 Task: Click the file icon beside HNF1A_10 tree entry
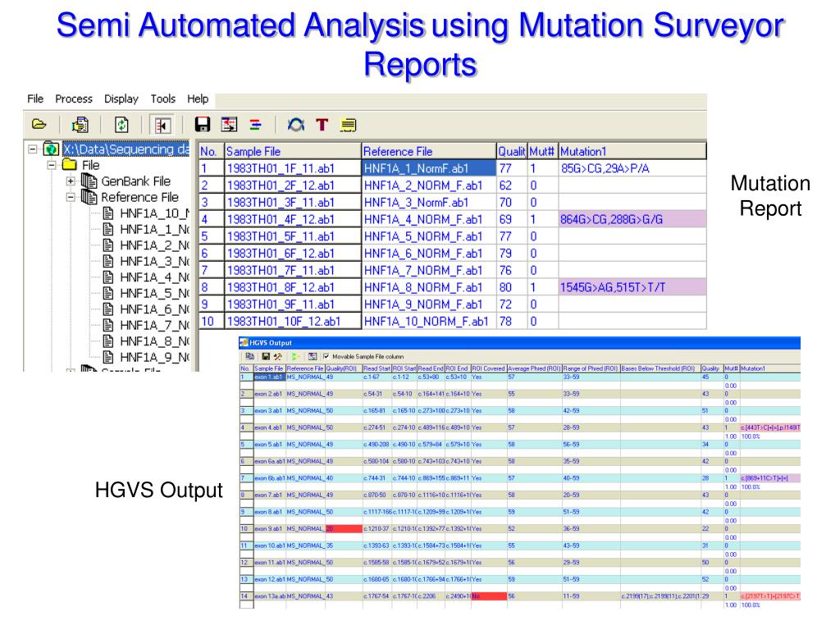click(108, 213)
